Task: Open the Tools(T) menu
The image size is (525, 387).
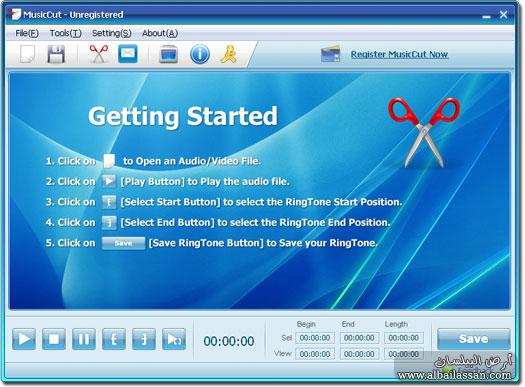Action: click(x=66, y=33)
